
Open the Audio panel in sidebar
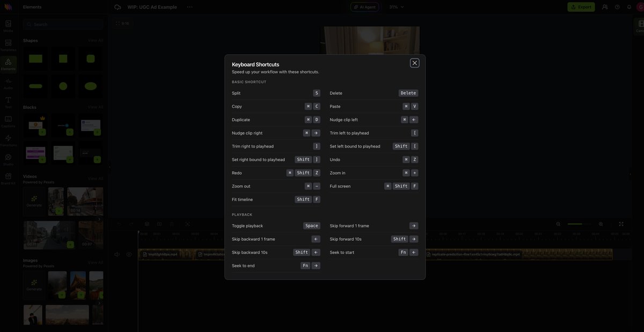(8, 83)
